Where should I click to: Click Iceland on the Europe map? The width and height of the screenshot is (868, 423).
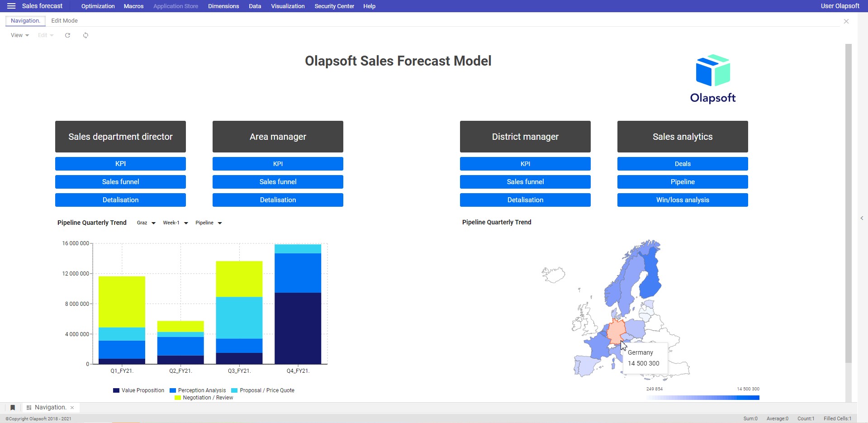tap(553, 274)
